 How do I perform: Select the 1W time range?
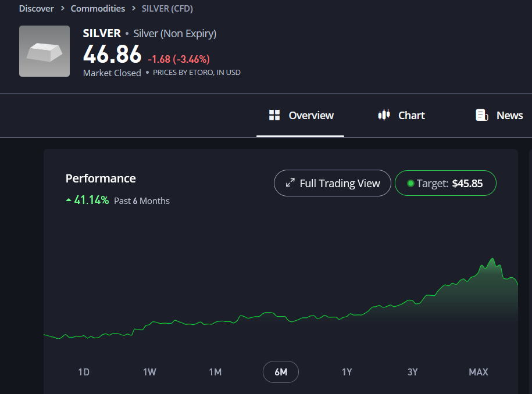(149, 372)
